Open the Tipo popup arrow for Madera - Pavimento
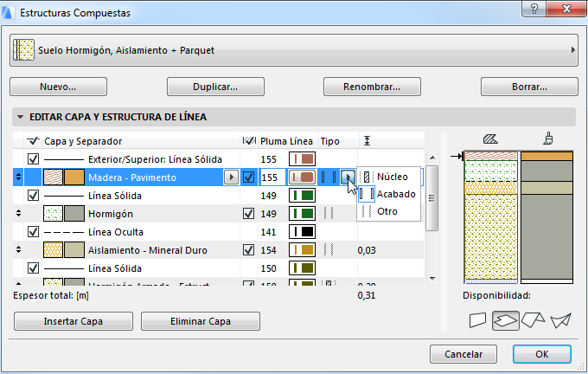Screen dimensions: 588x374 point(348,177)
